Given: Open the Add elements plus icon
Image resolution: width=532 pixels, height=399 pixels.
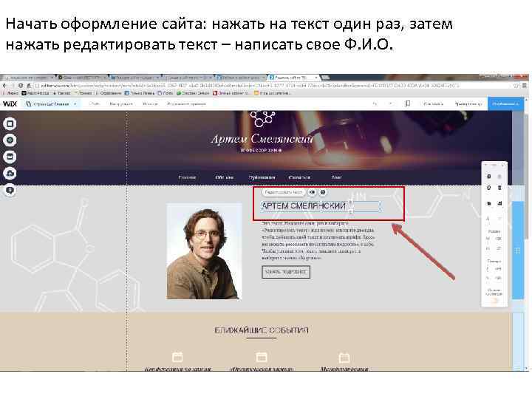Looking at the screenshot, I should point(10,140).
